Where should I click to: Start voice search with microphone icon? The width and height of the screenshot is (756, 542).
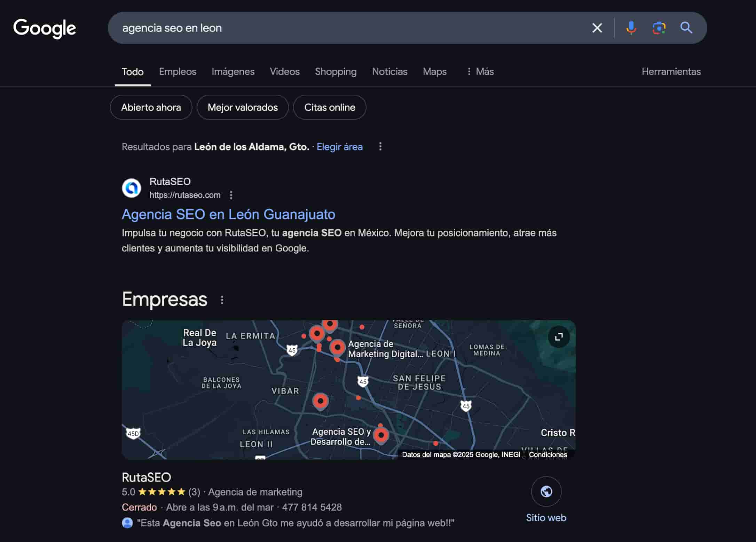[x=631, y=28]
